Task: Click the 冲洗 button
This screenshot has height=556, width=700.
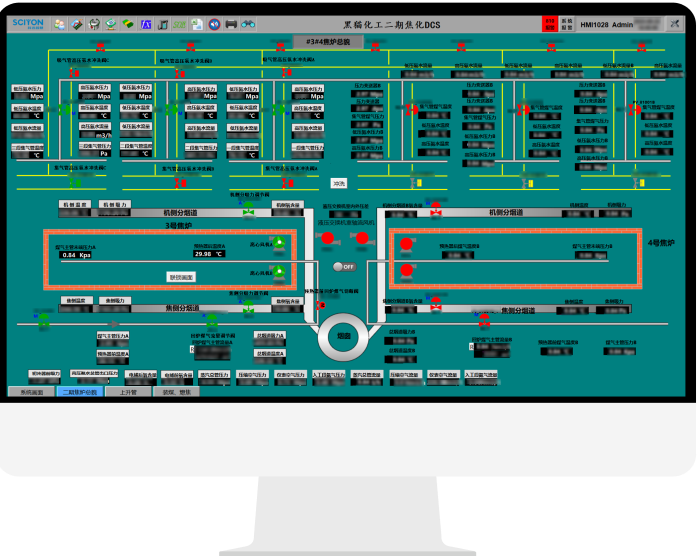Action: [x=339, y=183]
